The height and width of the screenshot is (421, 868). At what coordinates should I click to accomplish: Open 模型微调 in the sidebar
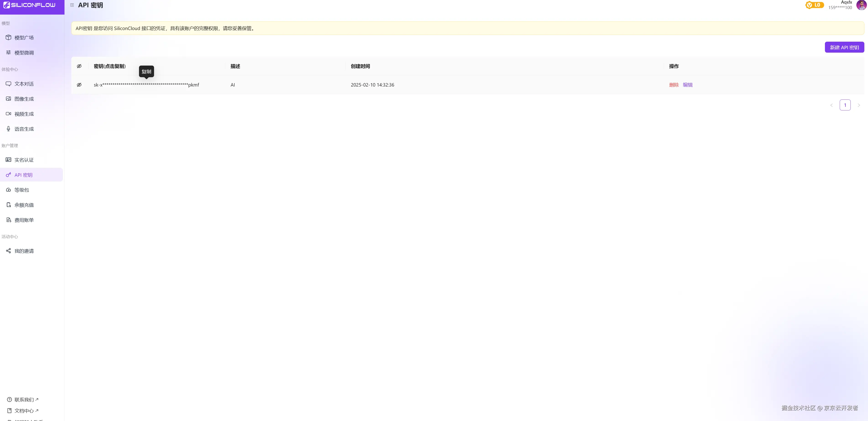[24, 53]
